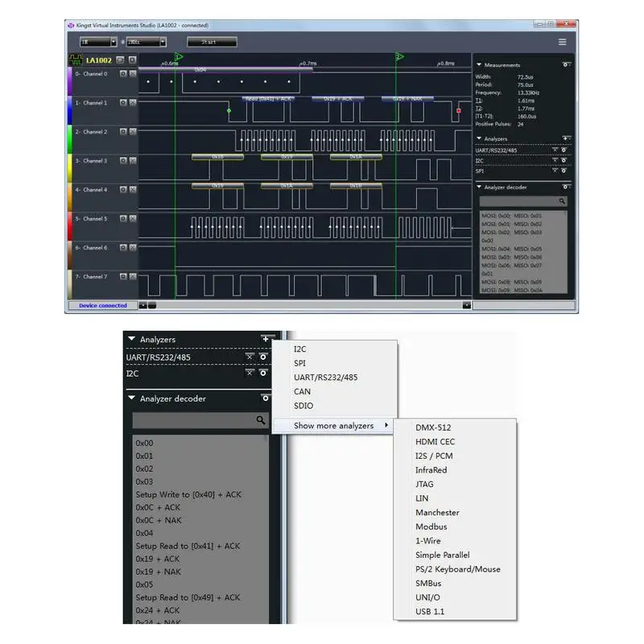Open the Analyzer decoder gear in the enlarged panel
This screenshot has width=644, height=644.
[266, 398]
